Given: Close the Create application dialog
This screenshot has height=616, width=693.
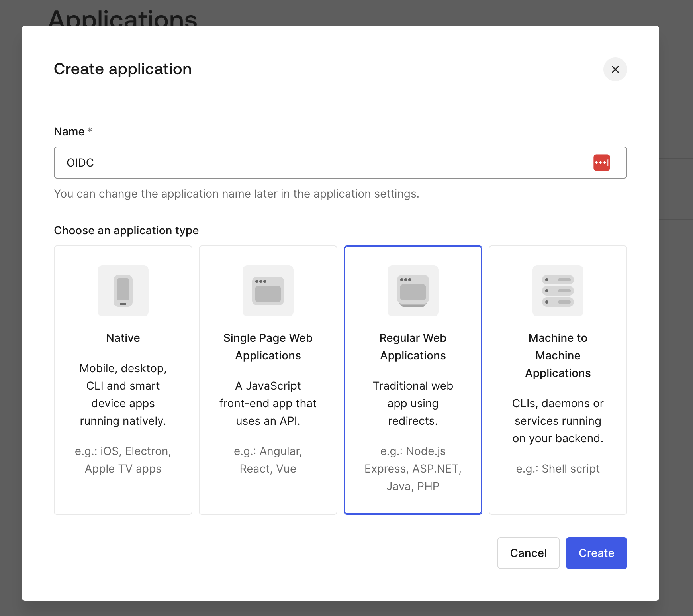Looking at the screenshot, I should pyautogui.click(x=615, y=69).
